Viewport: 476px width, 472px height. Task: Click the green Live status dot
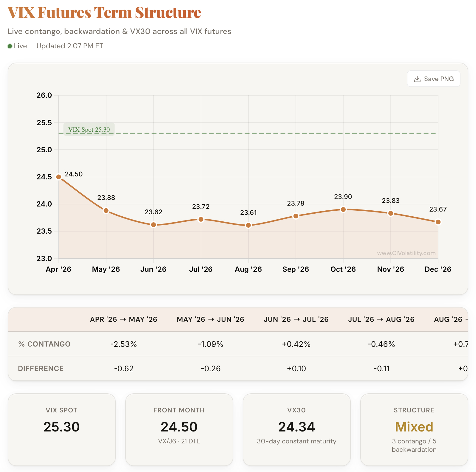(10, 46)
